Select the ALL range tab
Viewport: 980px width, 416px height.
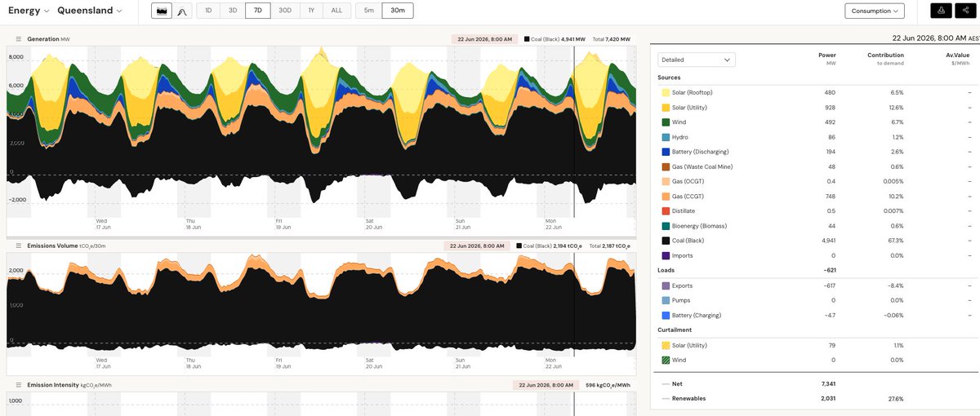pos(336,11)
